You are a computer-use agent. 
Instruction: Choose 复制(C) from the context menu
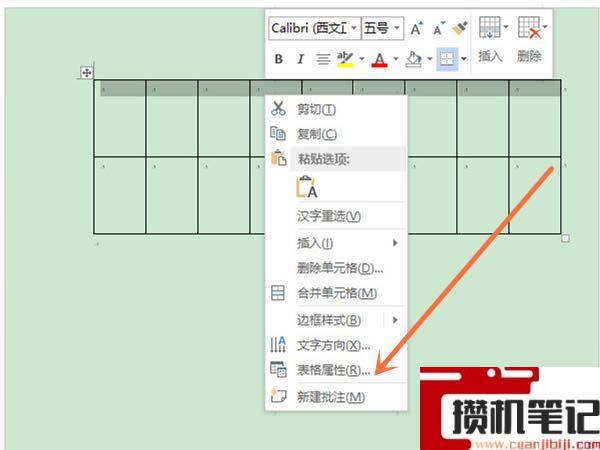point(336,134)
